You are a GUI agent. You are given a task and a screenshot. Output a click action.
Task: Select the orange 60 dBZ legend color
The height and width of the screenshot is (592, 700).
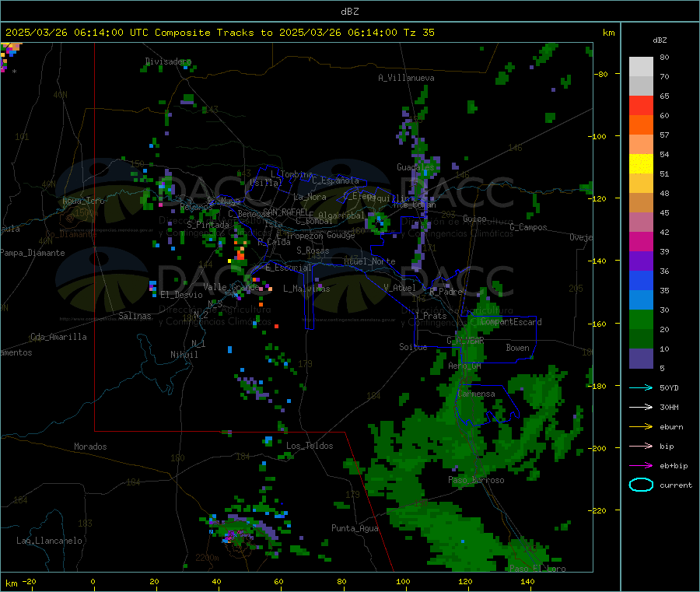641,125
